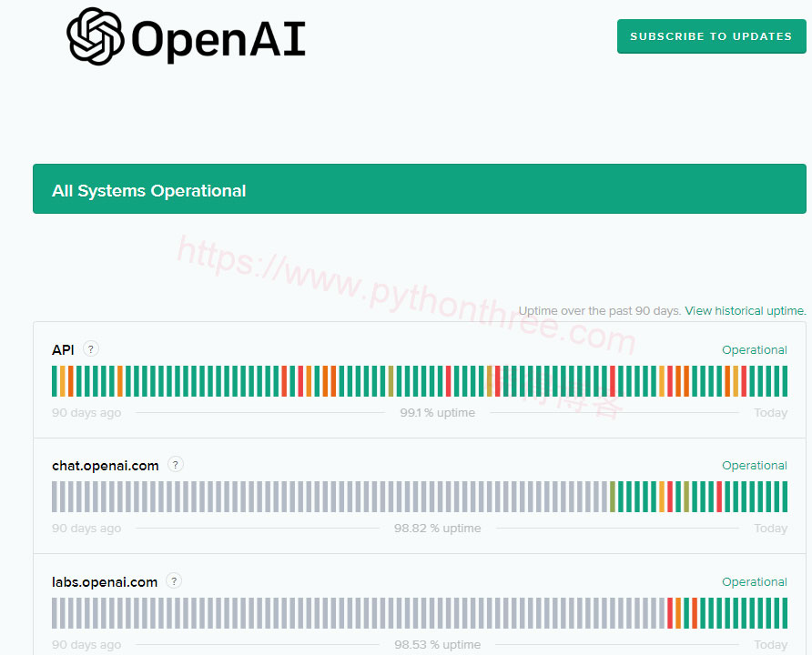Click the OpenAI logo
This screenshot has height=655, width=812.
pyautogui.click(x=186, y=36)
